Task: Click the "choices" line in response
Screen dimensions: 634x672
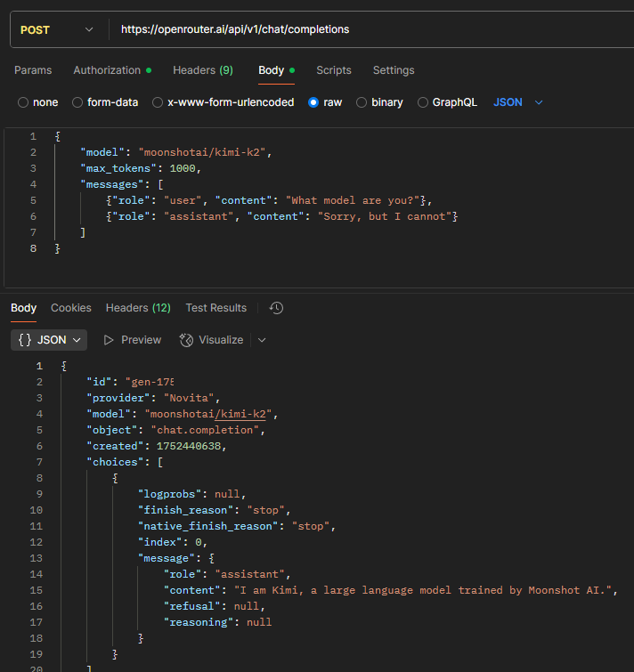Action: pyautogui.click(x=125, y=462)
